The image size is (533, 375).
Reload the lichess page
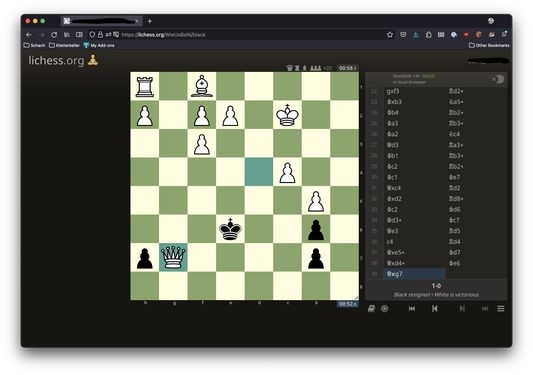tap(54, 34)
